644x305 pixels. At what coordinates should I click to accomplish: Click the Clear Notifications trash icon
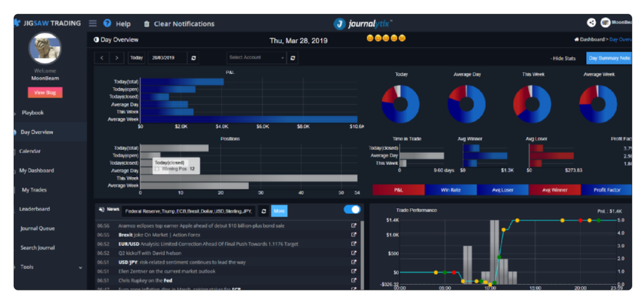coord(147,24)
